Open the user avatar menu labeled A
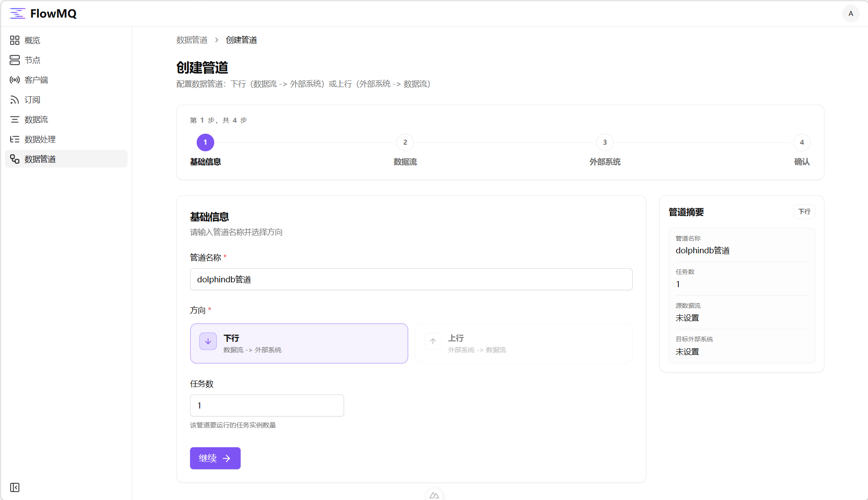This screenshot has width=868, height=500. (850, 14)
